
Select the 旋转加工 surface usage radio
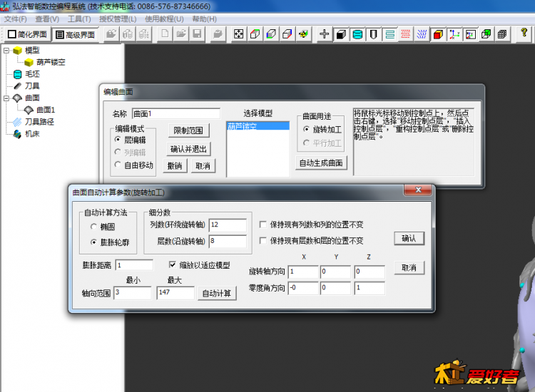coord(307,129)
